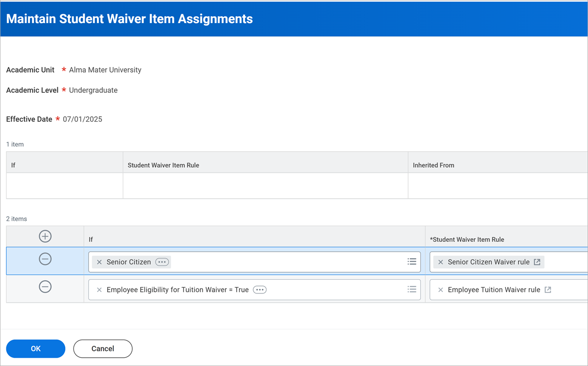Click the 2 items count label
588x366 pixels.
pos(17,219)
